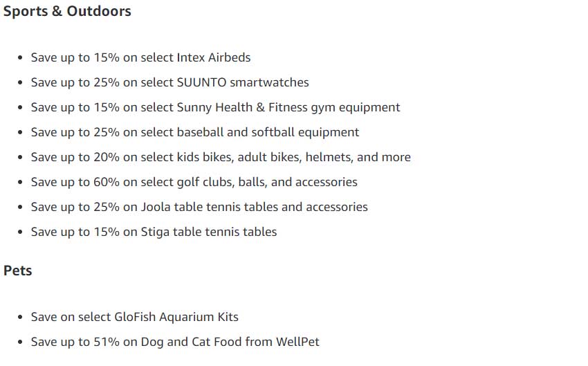The image size is (588, 366).
Task: Click the bullet beside Stiga tables offer
Action: pos(20,232)
